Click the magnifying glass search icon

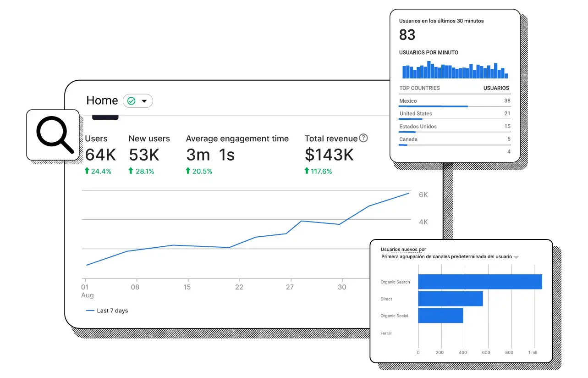pyautogui.click(x=53, y=135)
